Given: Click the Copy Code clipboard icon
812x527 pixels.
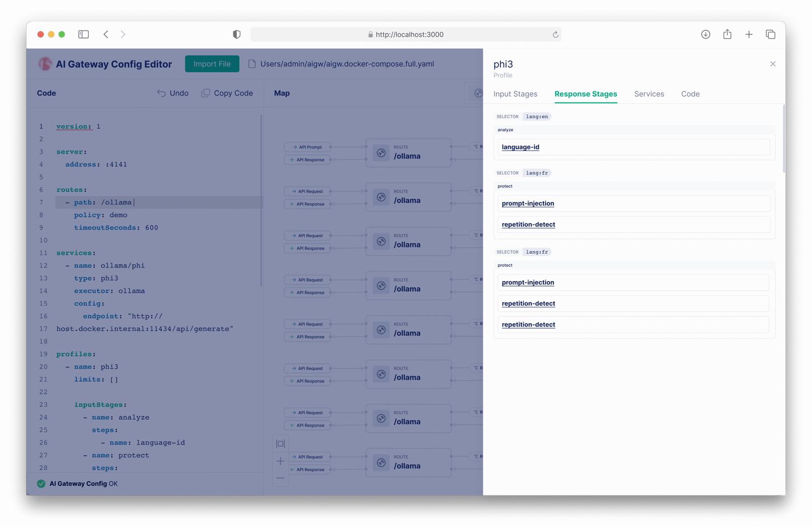Looking at the screenshot, I should [206, 93].
